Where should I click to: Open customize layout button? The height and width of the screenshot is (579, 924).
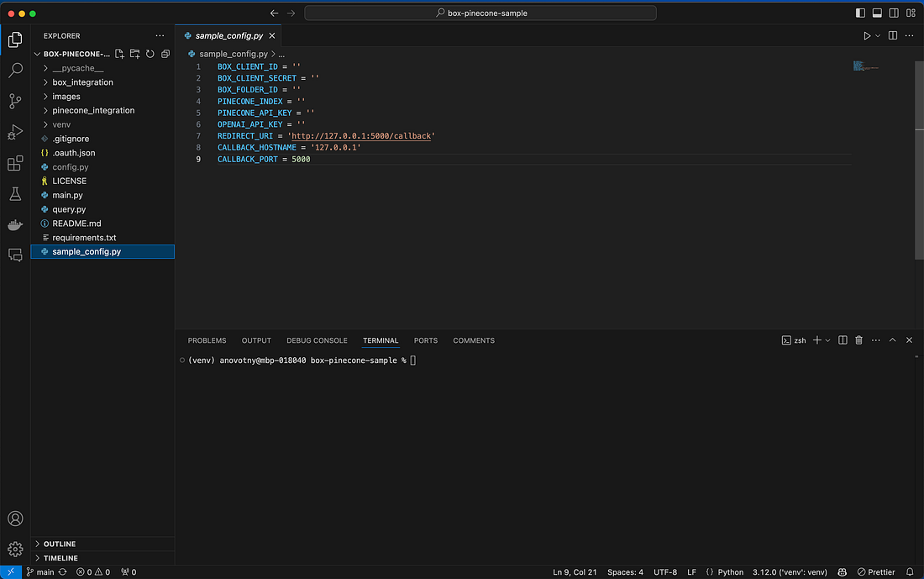point(911,13)
